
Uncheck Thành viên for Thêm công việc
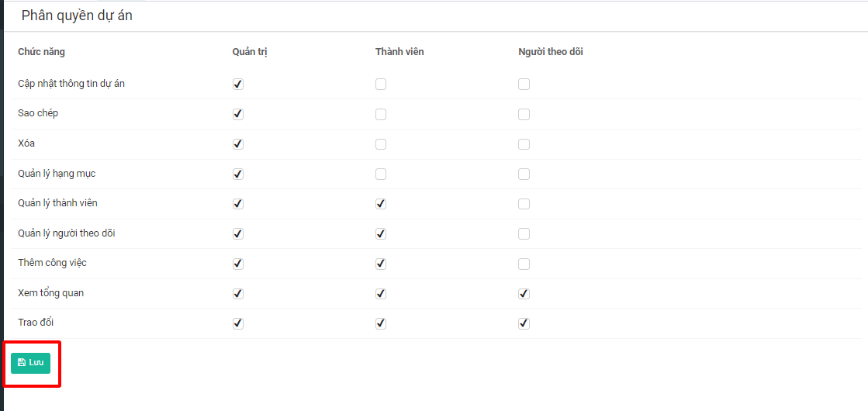click(x=381, y=264)
